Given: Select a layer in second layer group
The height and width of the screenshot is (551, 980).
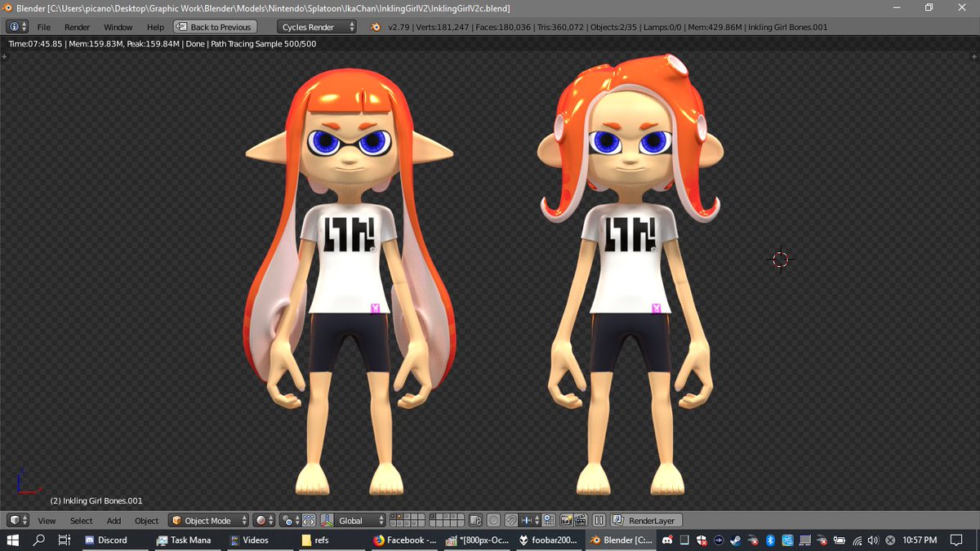Looking at the screenshot, I should coord(447,520).
